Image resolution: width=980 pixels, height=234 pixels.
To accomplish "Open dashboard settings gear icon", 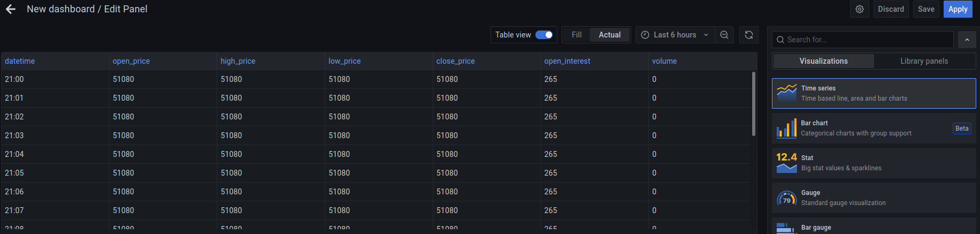I will click(860, 9).
